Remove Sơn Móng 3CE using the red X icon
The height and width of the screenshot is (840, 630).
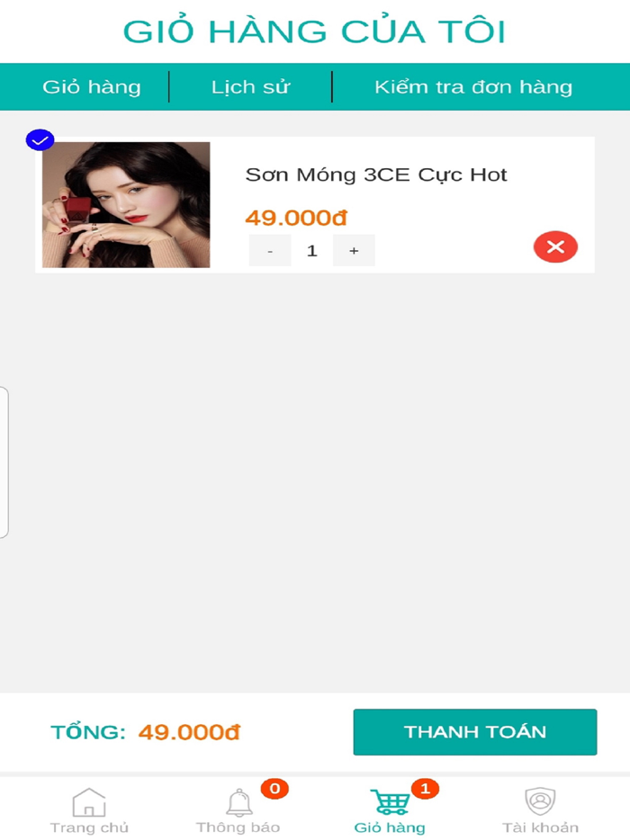[x=556, y=247]
